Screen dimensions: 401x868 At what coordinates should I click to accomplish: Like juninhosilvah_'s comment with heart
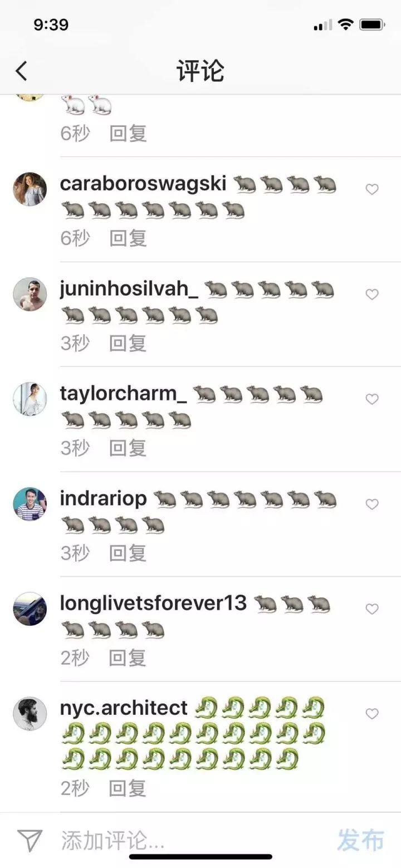(372, 294)
